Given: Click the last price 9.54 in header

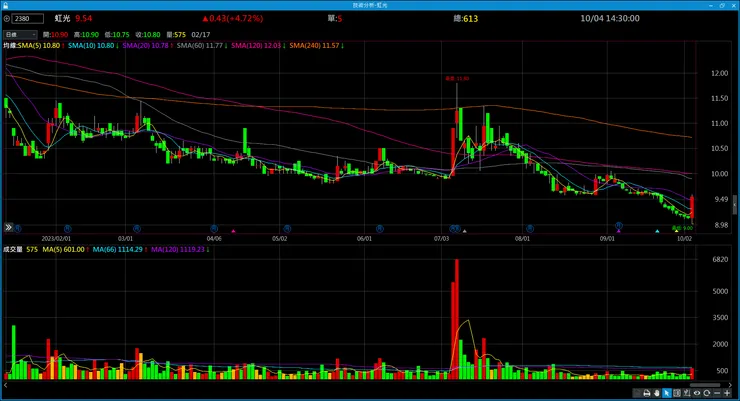Looking at the screenshot, I should 84,18.
